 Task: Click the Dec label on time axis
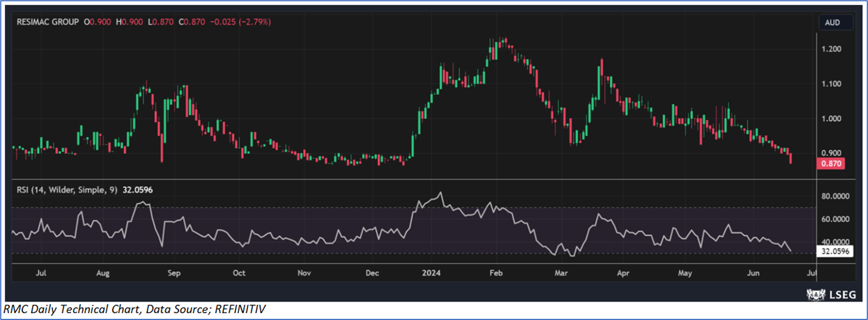371,273
